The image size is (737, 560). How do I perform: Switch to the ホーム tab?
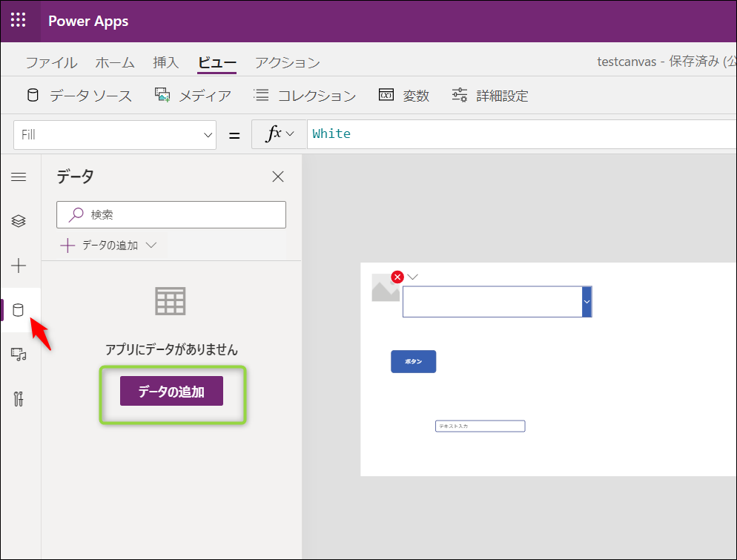115,62
